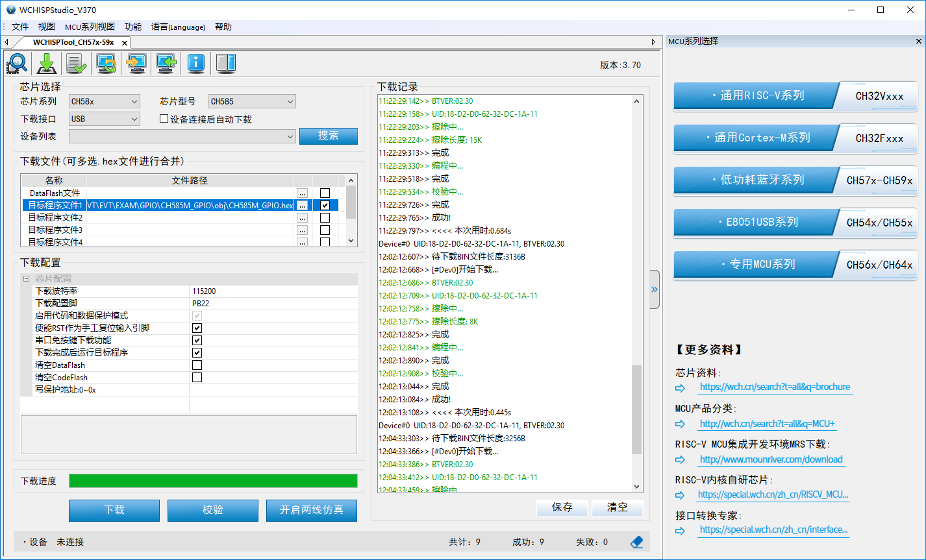The image size is (926, 560).
Task: Open the 文件 menu
Action: click(20, 27)
